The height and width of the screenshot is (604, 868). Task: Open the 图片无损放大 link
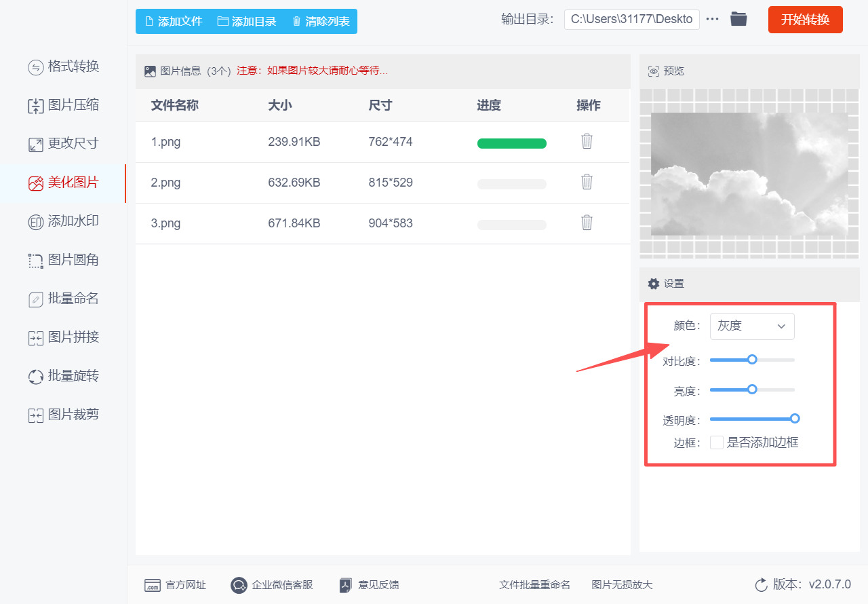[622, 585]
